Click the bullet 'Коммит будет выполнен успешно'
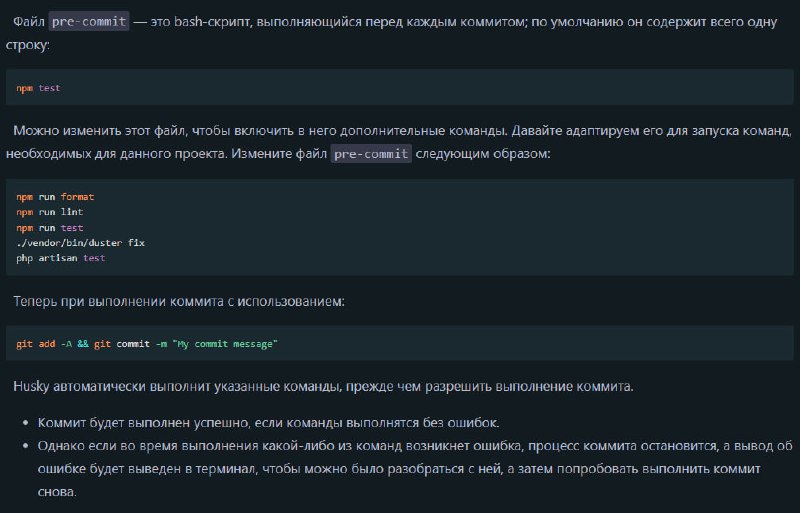800x513 pixels. pos(268,423)
